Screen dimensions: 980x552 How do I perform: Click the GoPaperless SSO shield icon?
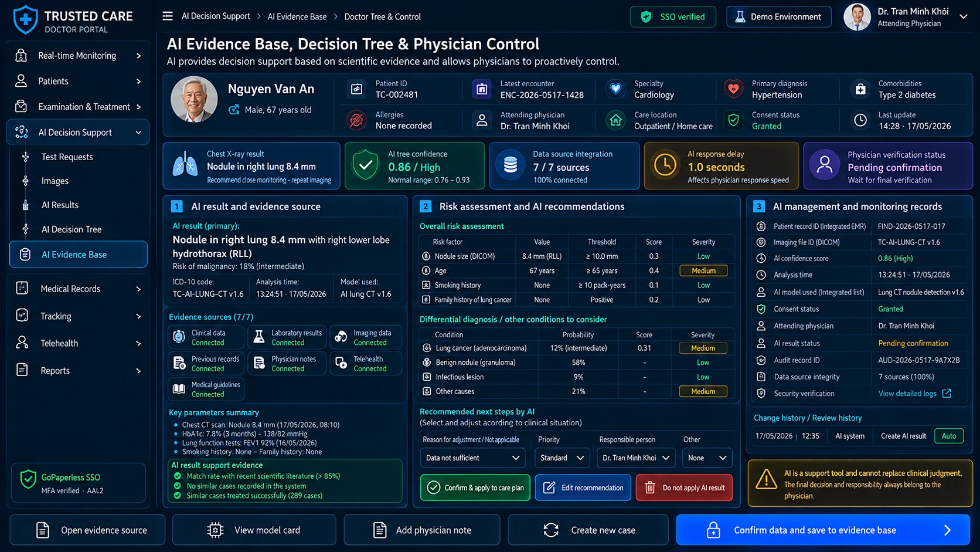[x=28, y=480]
